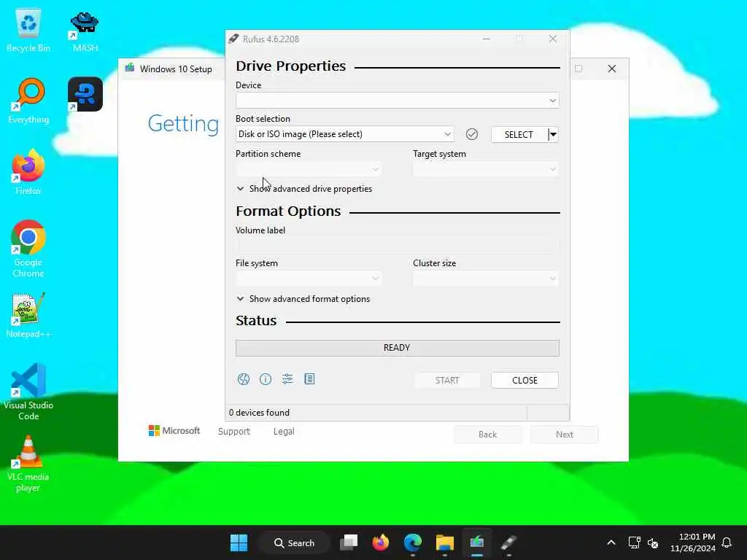This screenshot has height=560, width=747.
Task: Click the Microsoft logo in Windows Setup
Action: pyautogui.click(x=174, y=431)
